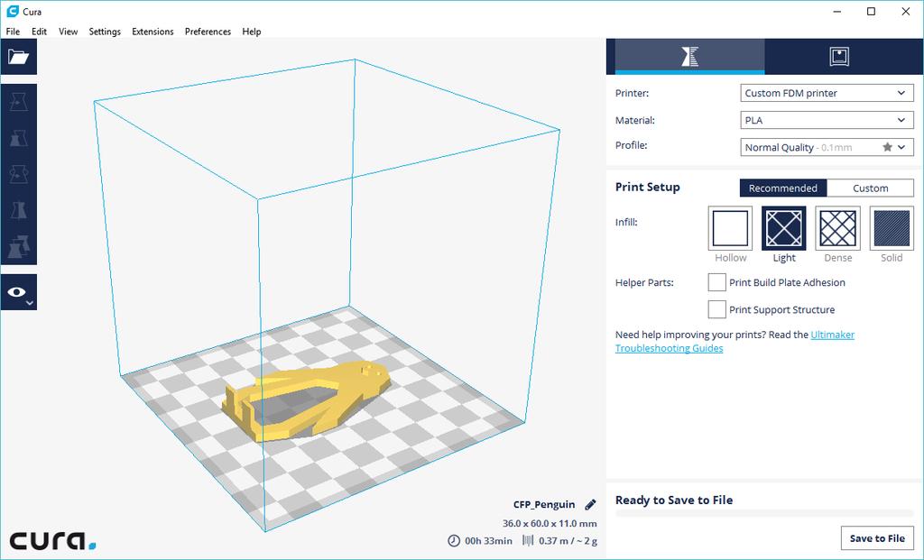Click the Save to File button
924x560 pixels.
tap(877, 538)
